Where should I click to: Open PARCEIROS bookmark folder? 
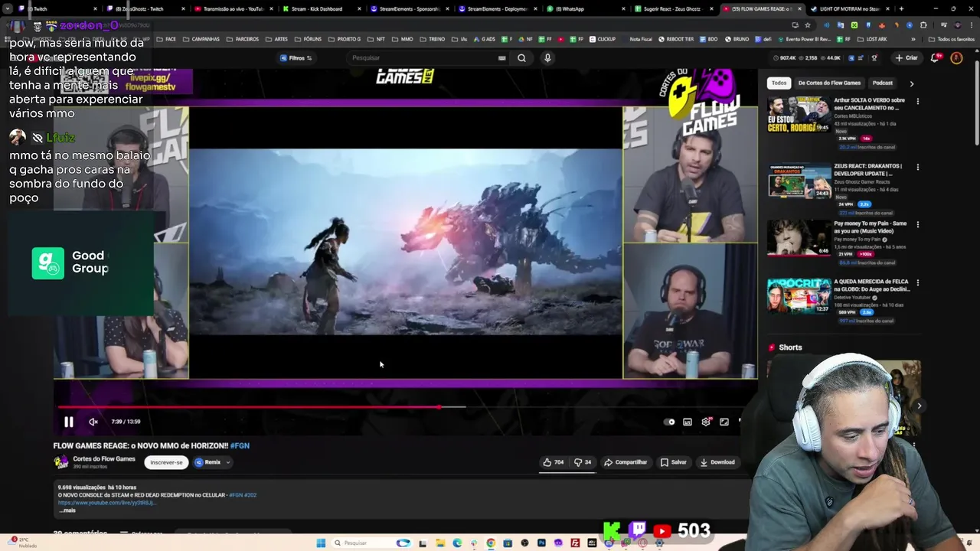click(243, 39)
